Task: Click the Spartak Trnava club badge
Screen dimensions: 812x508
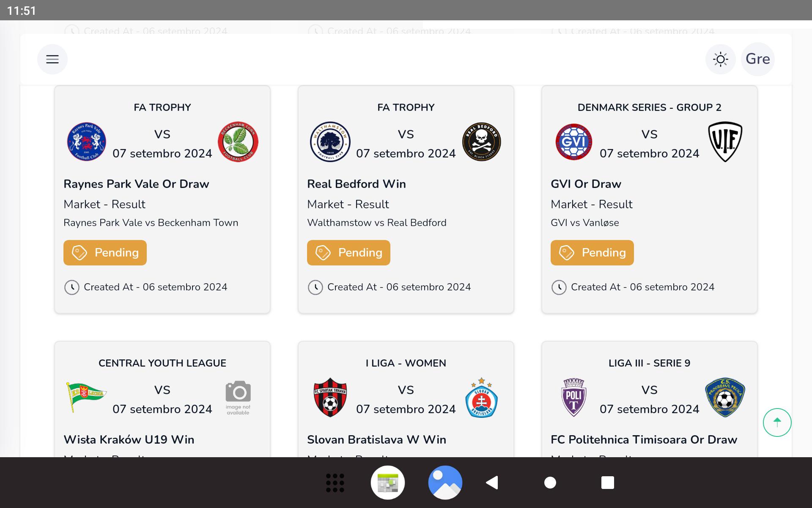Action: (330, 398)
